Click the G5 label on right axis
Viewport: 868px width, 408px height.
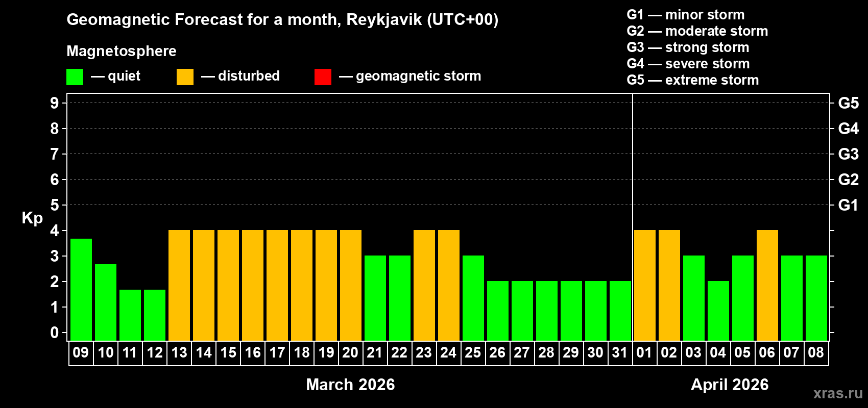pyautogui.click(x=849, y=103)
